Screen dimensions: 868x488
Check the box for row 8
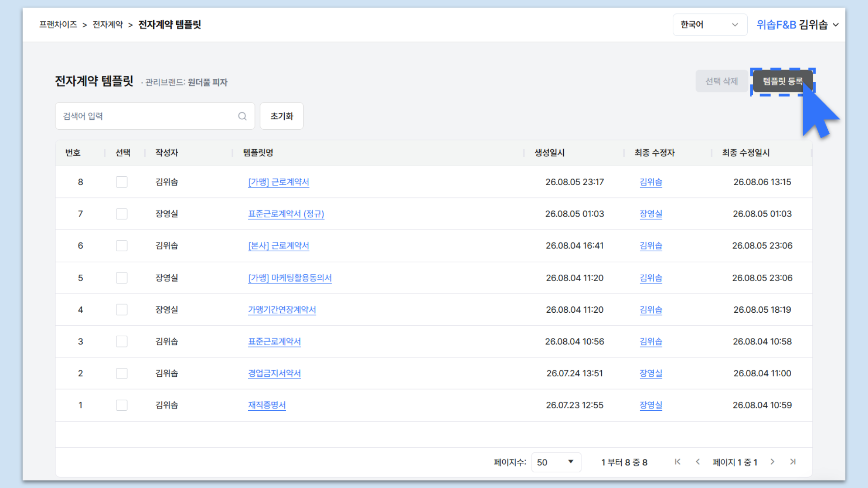pos(122,182)
